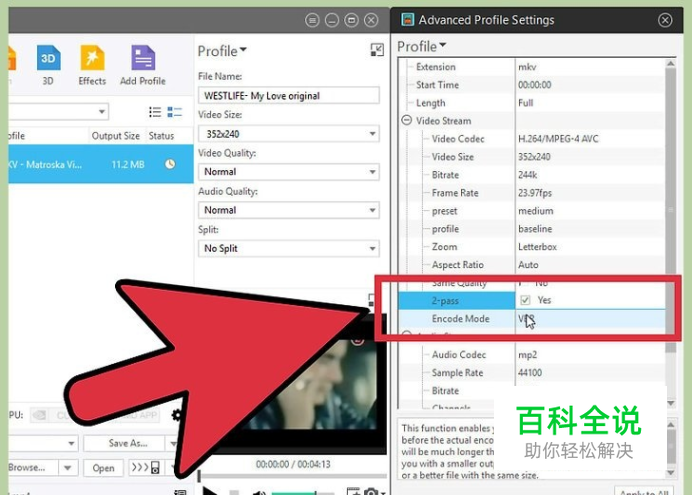Select the Matroska Video file row
The width and height of the screenshot is (692, 495).
pos(101,164)
